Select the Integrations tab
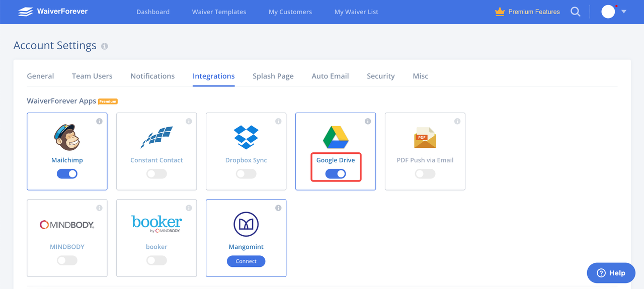 click(x=213, y=76)
